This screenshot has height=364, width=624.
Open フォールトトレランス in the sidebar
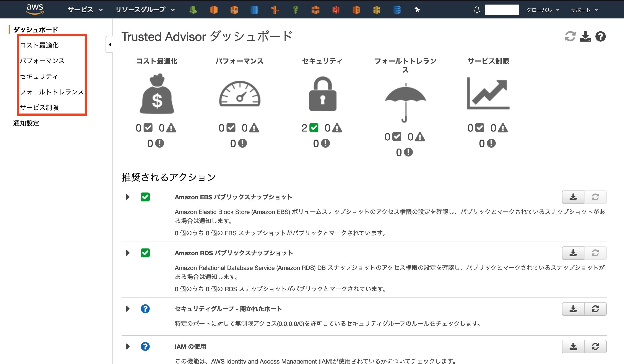point(52,92)
